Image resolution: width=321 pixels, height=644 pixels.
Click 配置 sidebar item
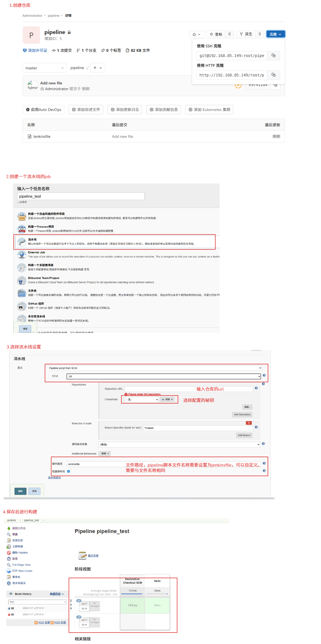15,559
